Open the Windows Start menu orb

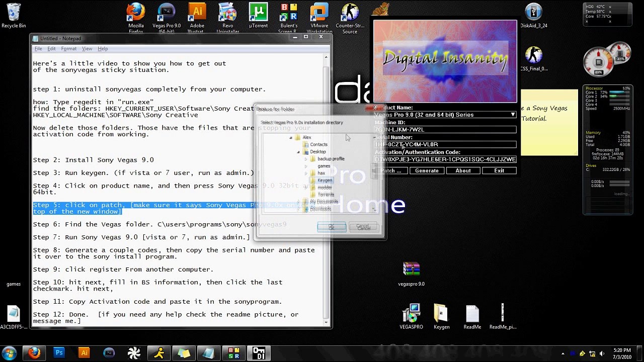(10, 353)
